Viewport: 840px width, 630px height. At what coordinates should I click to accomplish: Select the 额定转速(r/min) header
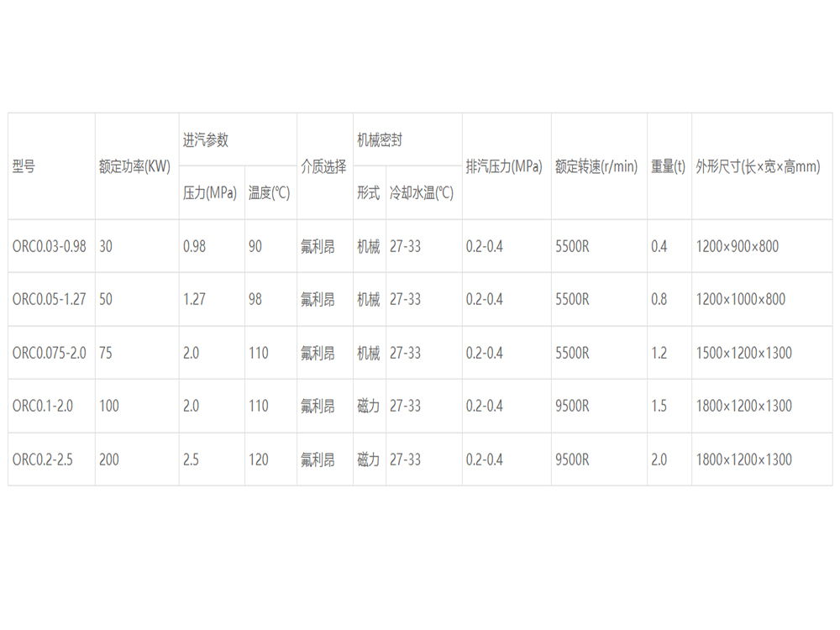tap(596, 166)
